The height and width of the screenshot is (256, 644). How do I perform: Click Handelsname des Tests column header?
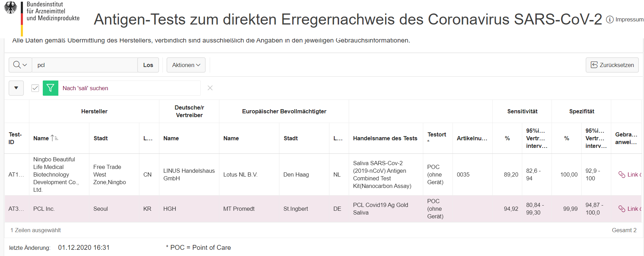385,138
